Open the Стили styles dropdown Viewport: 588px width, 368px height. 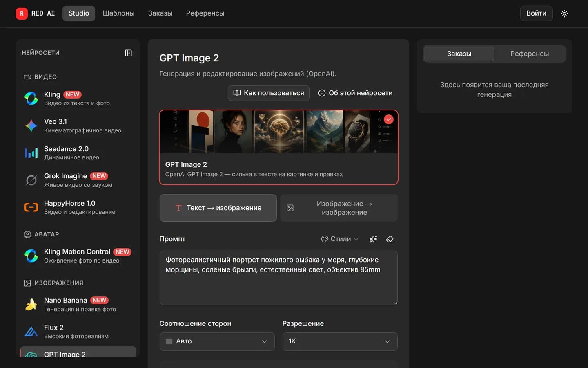click(340, 239)
